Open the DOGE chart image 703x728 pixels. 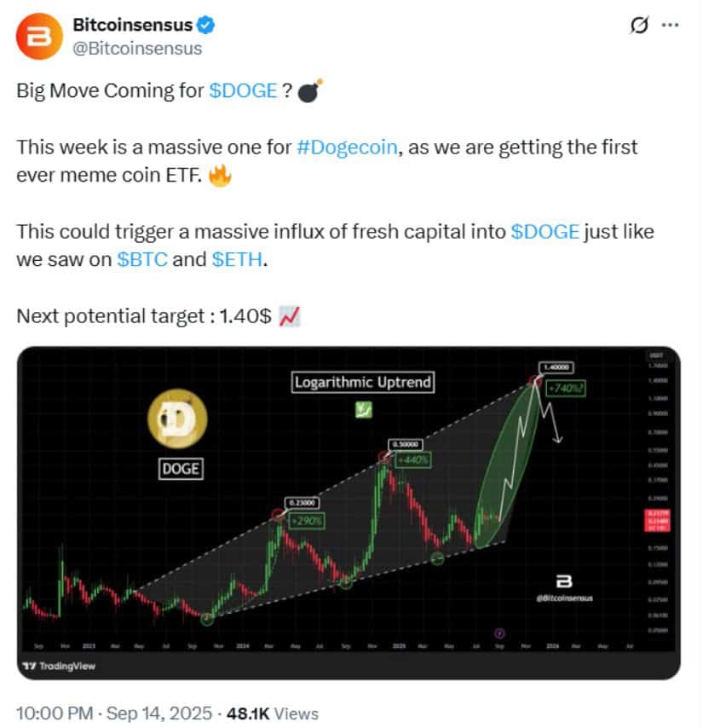pos(349,513)
